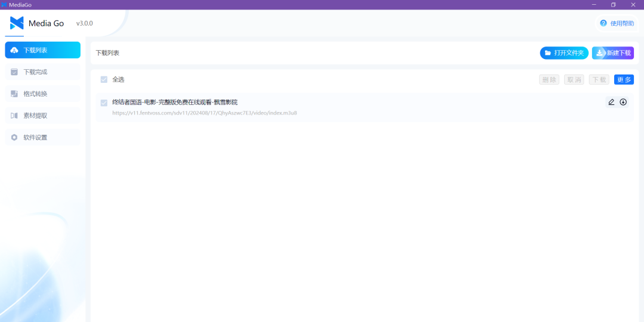The image size is (644, 322).
Task: Go to 素材提取 in the sidebar
Action: coord(43,116)
